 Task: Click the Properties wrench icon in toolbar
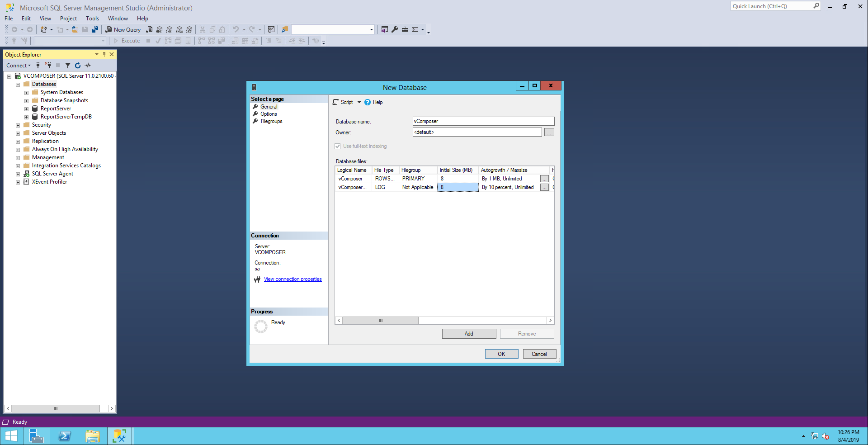pos(395,29)
